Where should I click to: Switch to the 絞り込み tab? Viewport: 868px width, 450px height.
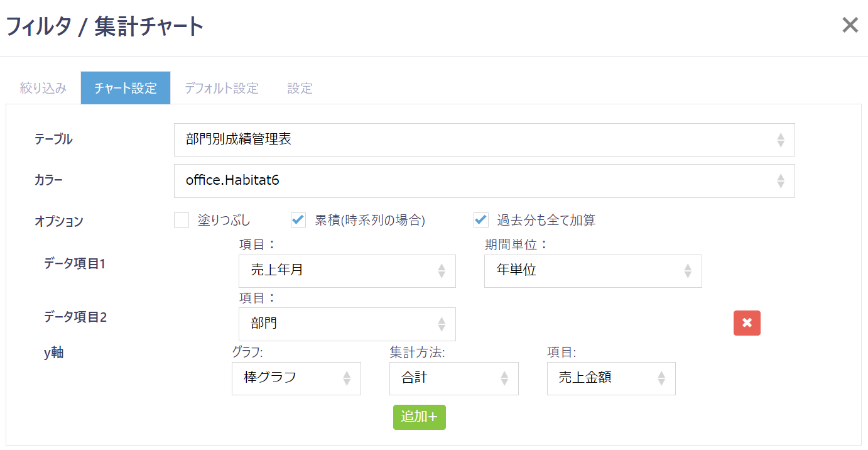pyautogui.click(x=43, y=88)
